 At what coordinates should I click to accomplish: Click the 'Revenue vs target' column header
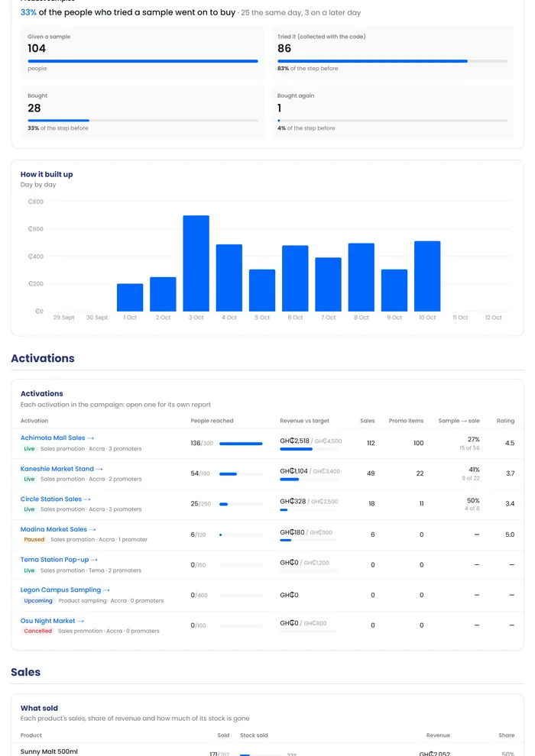(304, 421)
